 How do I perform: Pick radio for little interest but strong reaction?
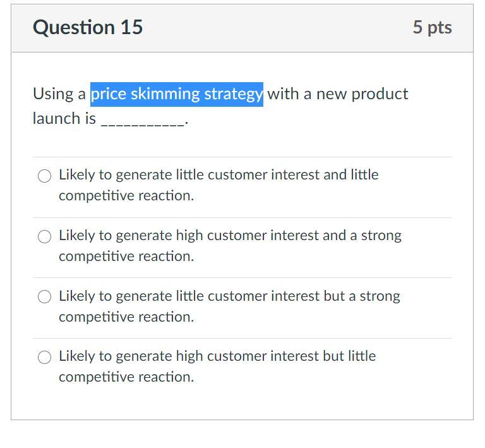coord(44,297)
